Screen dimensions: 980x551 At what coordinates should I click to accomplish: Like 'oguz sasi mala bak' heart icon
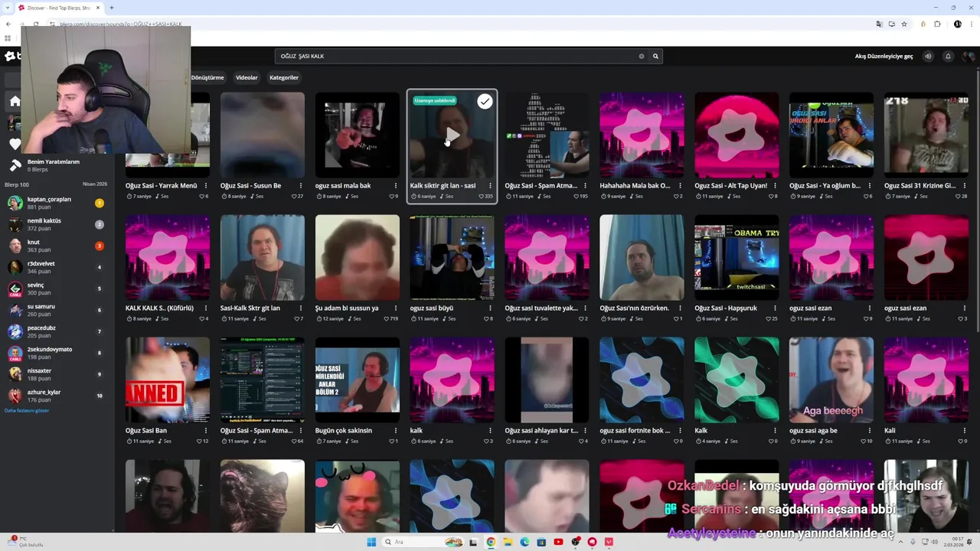click(391, 196)
